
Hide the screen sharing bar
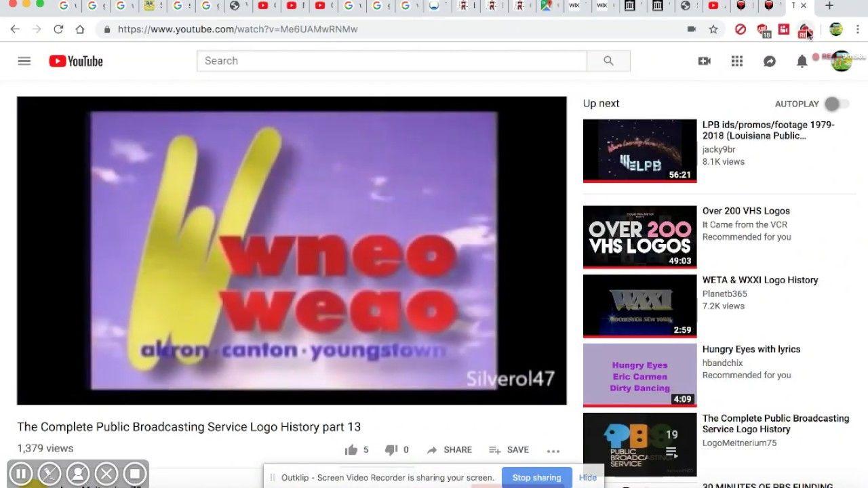(x=587, y=477)
